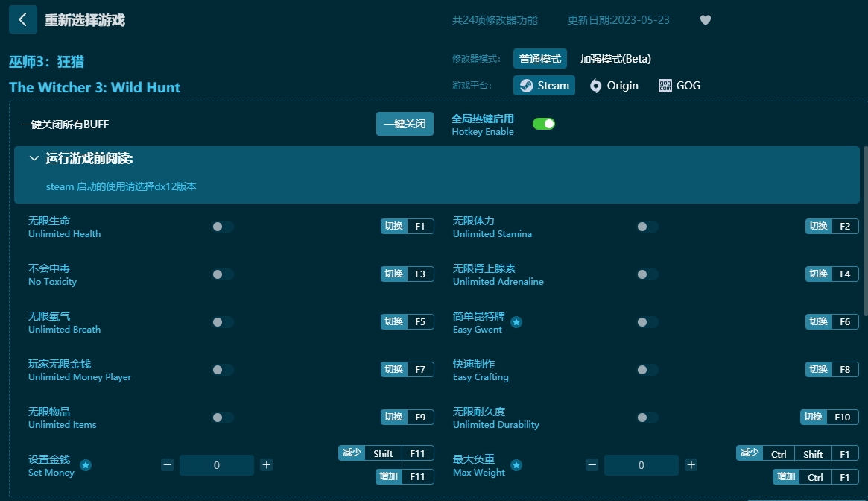This screenshot has height=501, width=868.
Task: Increase Set Money with plus button
Action: tap(266, 465)
